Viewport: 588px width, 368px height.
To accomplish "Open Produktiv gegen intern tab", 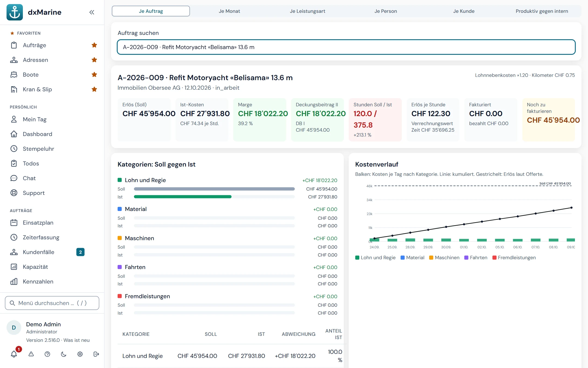I will point(542,11).
